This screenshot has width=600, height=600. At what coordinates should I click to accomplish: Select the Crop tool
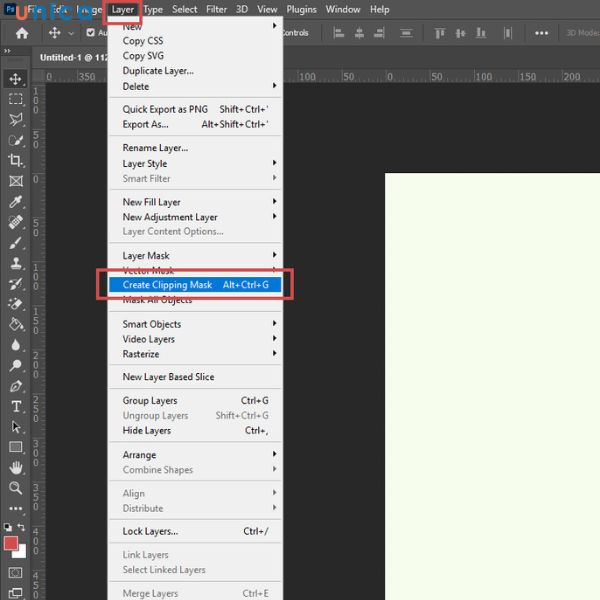[x=16, y=161]
